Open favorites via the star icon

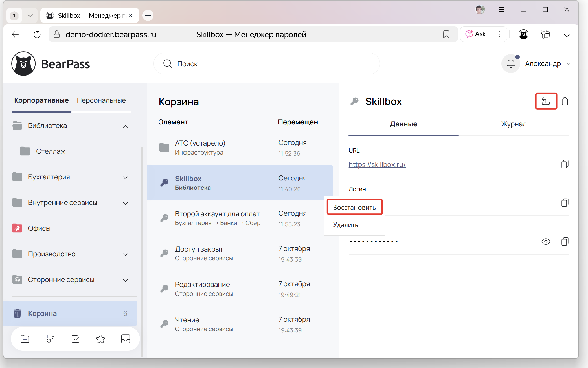[100, 339]
